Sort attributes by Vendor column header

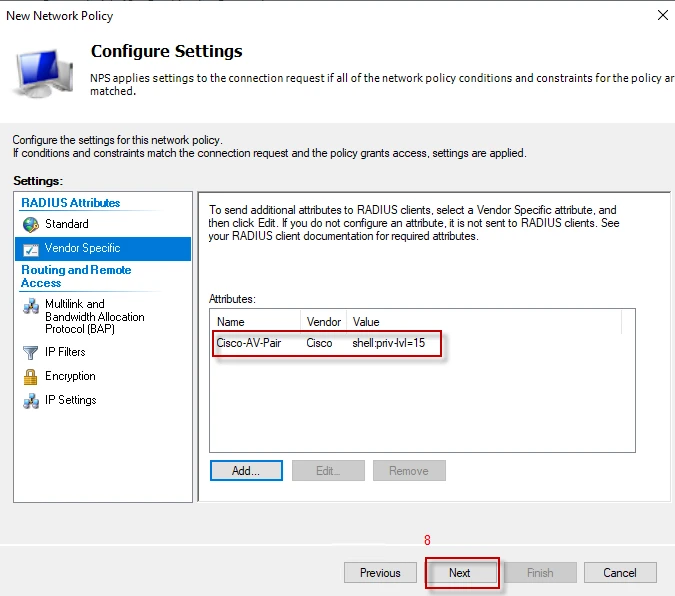[x=323, y=322]
